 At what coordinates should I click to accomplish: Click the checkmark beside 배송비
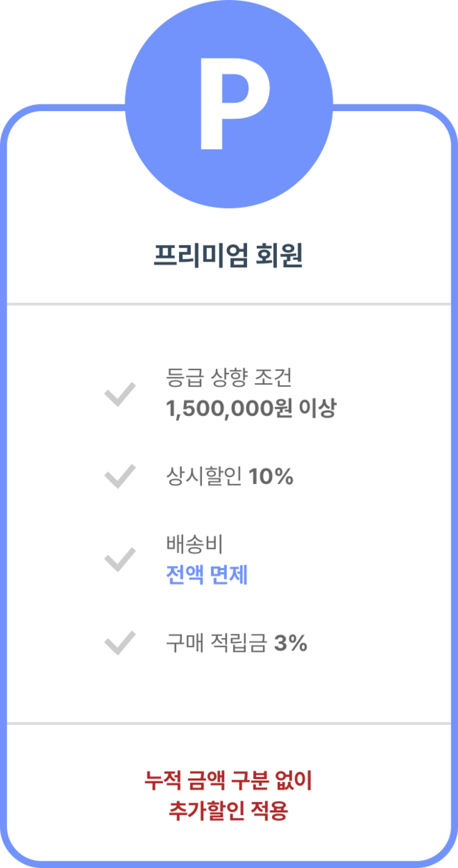click(x=120, y=559)
